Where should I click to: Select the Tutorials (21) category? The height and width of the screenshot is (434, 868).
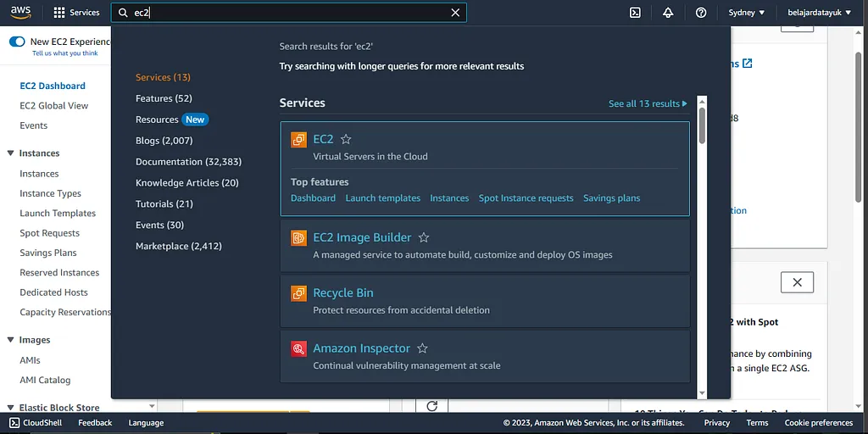(164, 203)
